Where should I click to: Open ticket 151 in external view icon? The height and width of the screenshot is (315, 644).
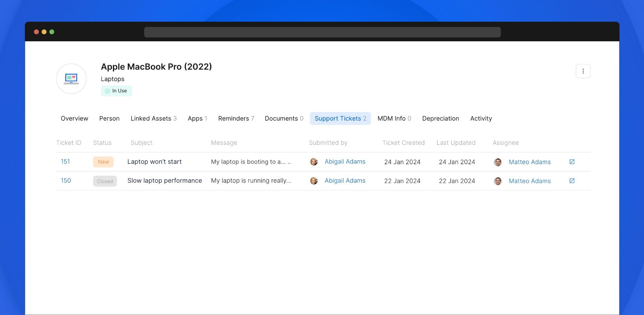572,162
